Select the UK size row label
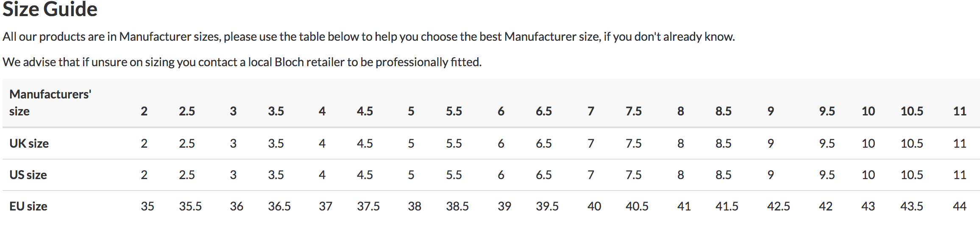The width and height of the screenshot is (980, 230). click(29, 143)
